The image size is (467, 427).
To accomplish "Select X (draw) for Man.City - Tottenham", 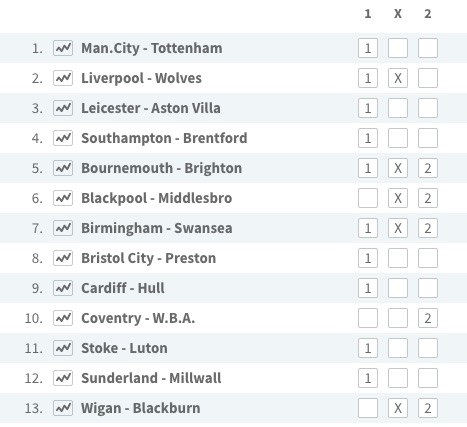I will pos(398,48).
